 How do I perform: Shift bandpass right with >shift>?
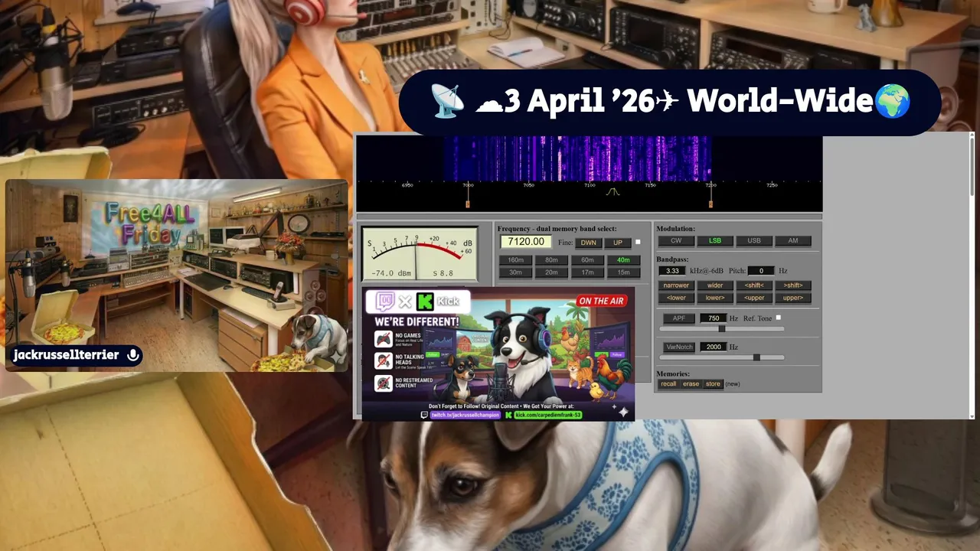click(793, 285)
